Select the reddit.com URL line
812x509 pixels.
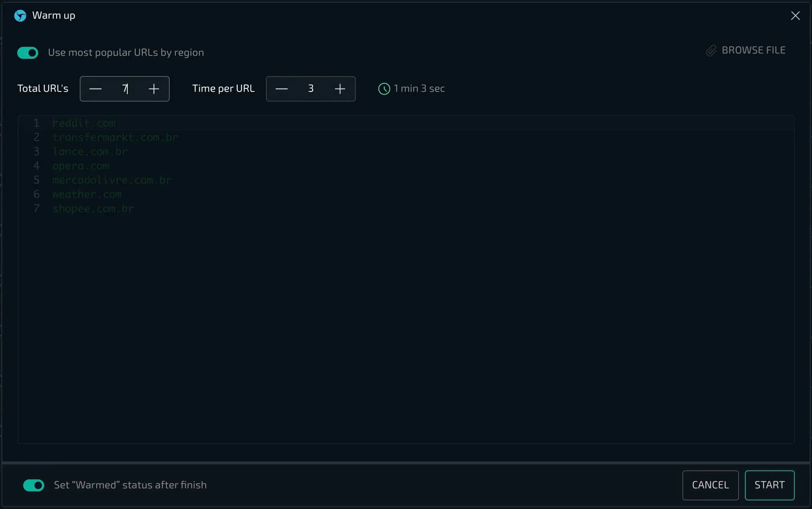coord(84,123)
